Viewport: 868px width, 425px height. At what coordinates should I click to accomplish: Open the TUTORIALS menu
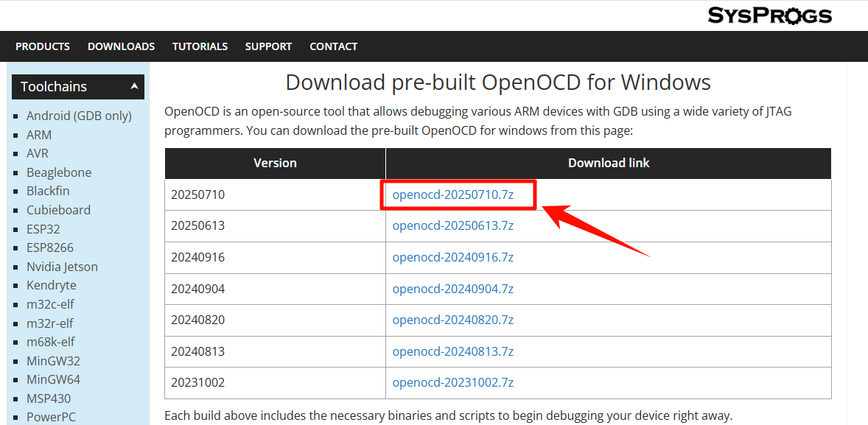[x=200, y=46]
